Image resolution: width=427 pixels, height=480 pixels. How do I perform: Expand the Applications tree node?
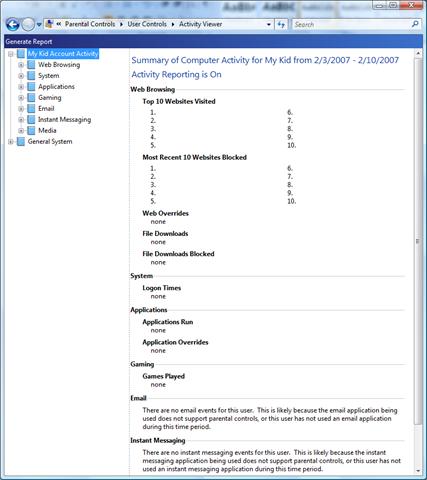click(21, 87)
